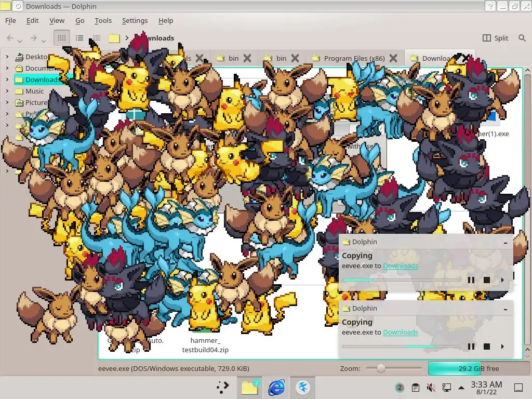Image resolution: width=532 pixels, height=399 pixels.
Task: Open the View menu
Action: [57, 20]
